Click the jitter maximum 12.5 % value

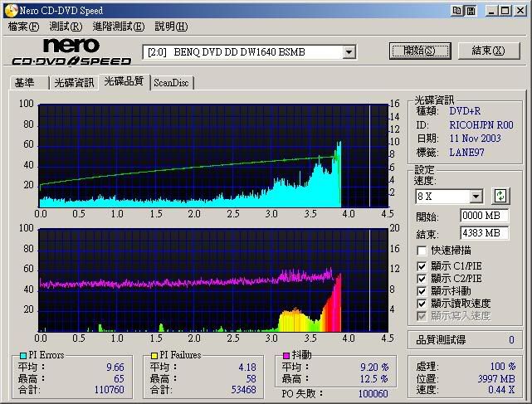[x=373, y=378]
